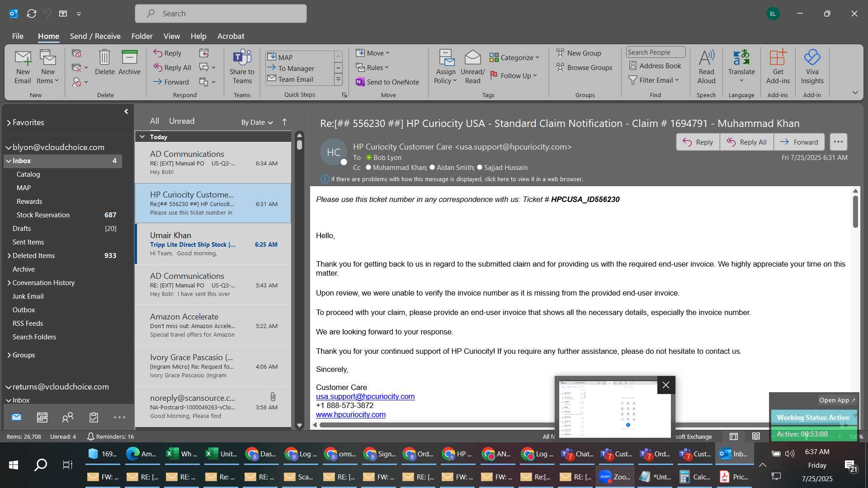
Task: Expand the Groups section
Action: pyautogui.click(x=9, y=355)
